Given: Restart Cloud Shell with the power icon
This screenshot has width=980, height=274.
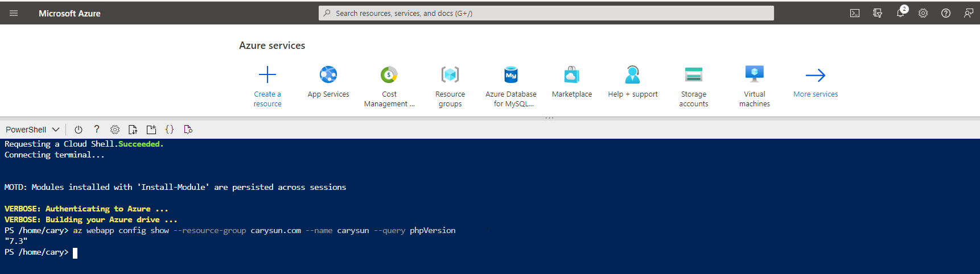Looking at the screenshot, I should (x=79, y=130).
